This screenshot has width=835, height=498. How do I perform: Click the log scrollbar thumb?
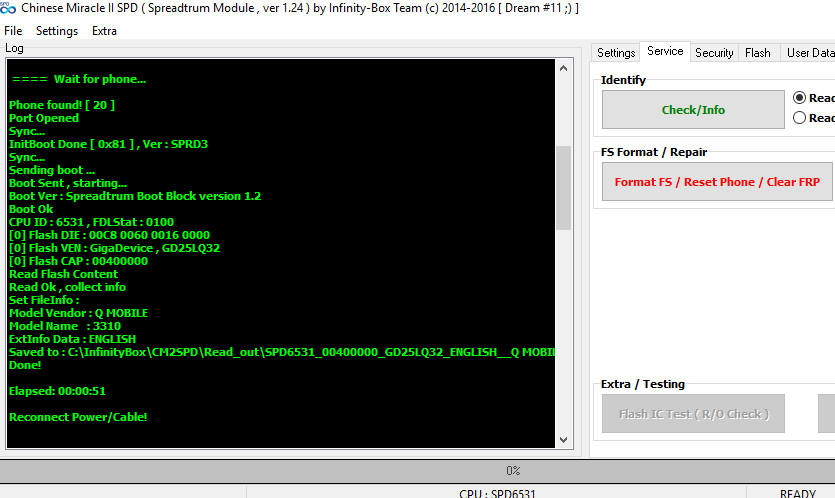point(563,187)
